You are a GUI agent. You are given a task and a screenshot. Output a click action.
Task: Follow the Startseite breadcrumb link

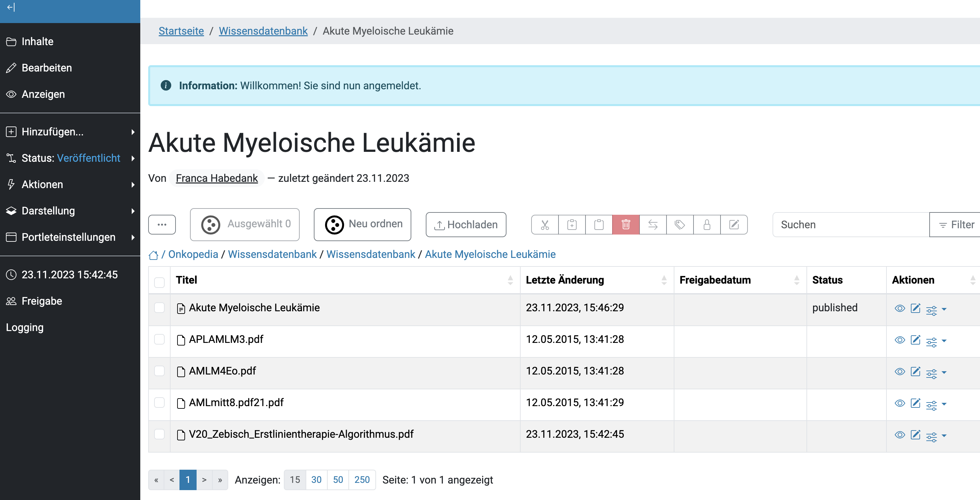coord(181,31)
